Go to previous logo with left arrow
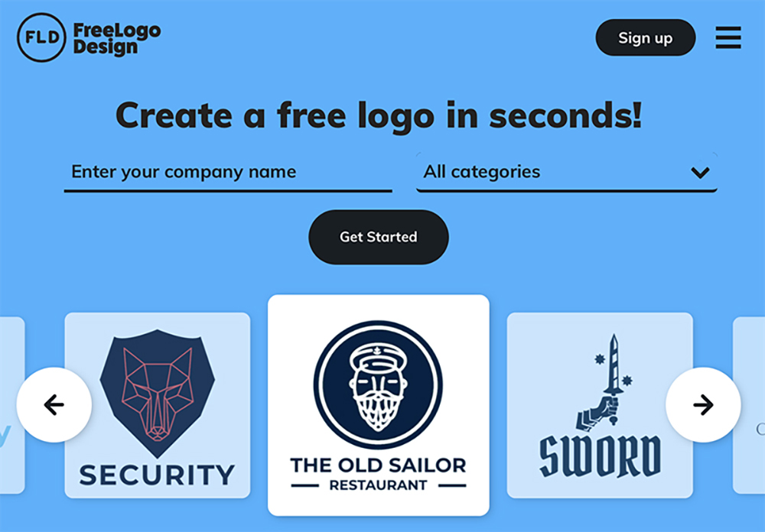The image size is (765, 532). pos(54,404)
